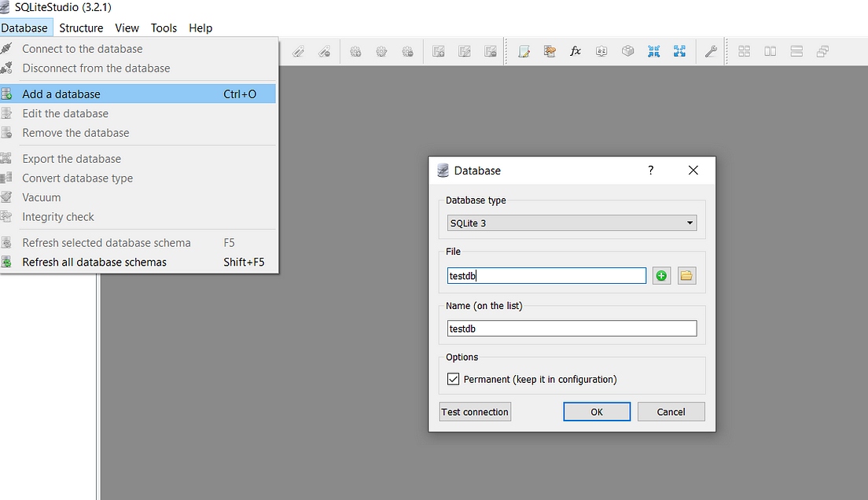Open the Help menu
Screen dimensions: 868x500
200,28
